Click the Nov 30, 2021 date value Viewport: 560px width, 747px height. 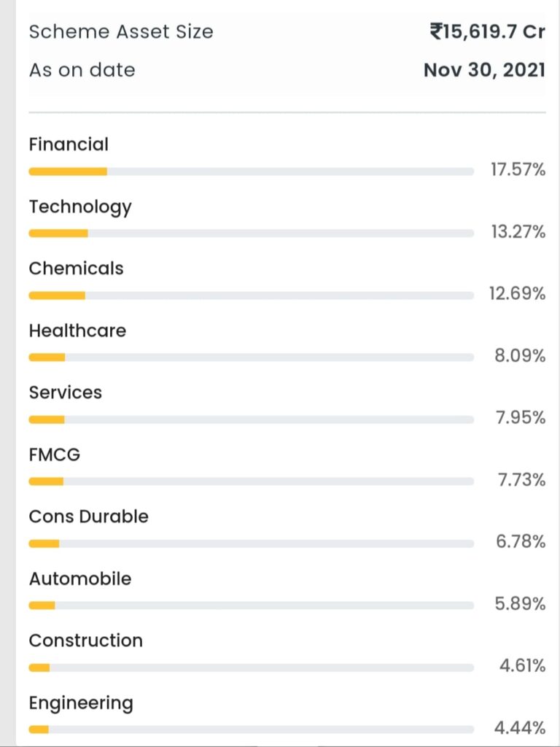click(x=485, y=71)
